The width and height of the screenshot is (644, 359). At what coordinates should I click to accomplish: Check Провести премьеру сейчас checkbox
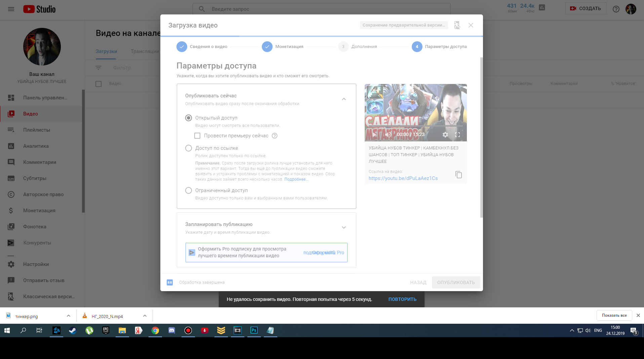(x=197, y=136)
